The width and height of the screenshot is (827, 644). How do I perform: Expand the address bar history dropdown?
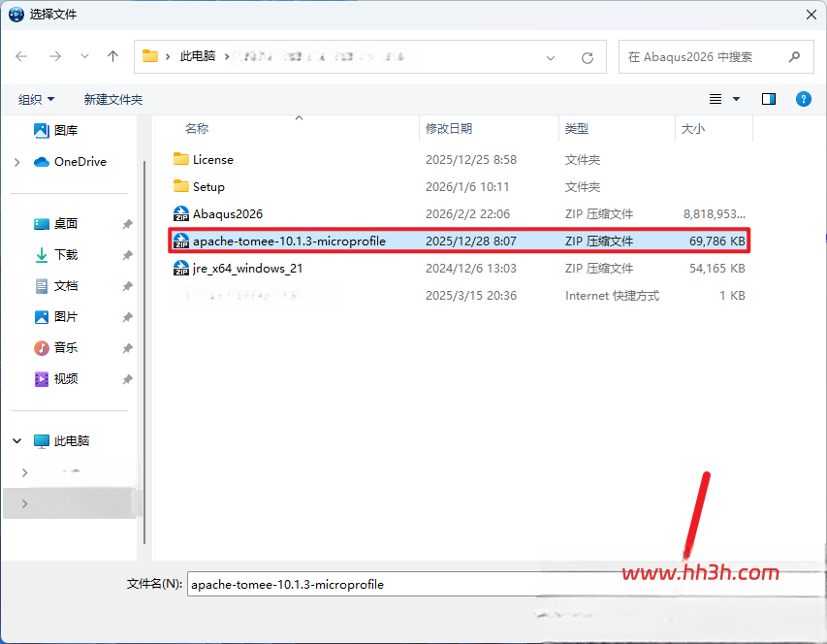tap(551, 57)
